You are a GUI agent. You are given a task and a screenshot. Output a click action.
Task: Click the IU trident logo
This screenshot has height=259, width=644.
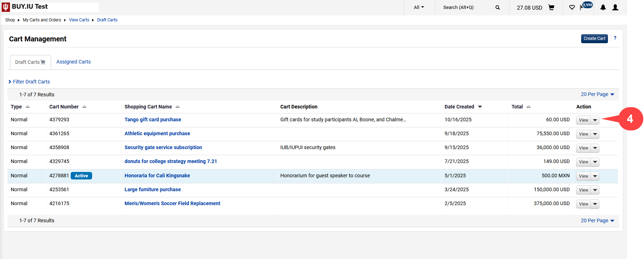pos(6,7)
